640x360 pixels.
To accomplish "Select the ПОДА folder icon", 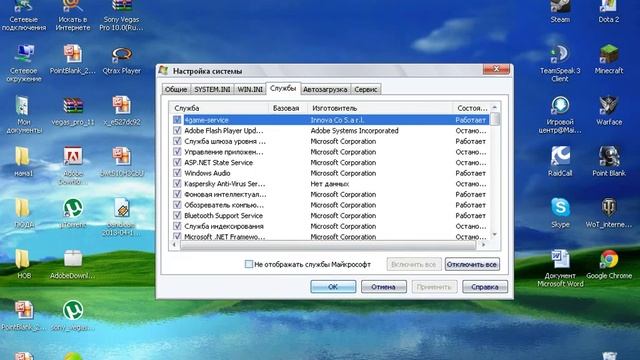I will tap(24, 213).
